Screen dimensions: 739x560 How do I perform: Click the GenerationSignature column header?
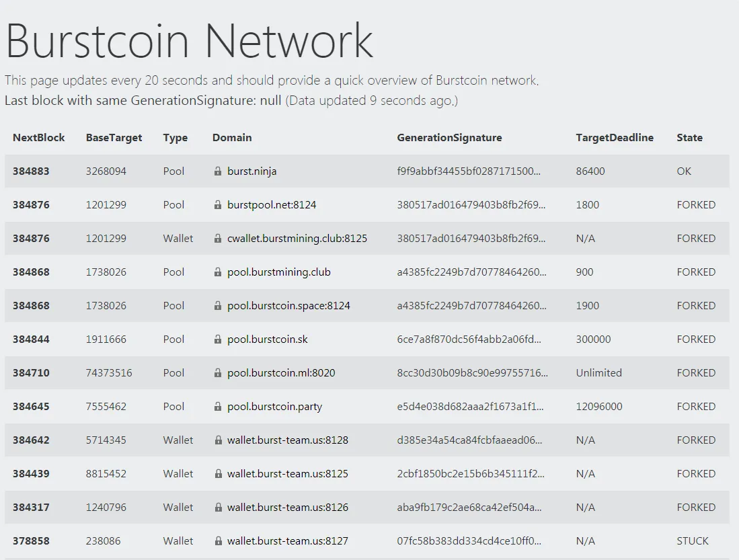coord(449,138)
